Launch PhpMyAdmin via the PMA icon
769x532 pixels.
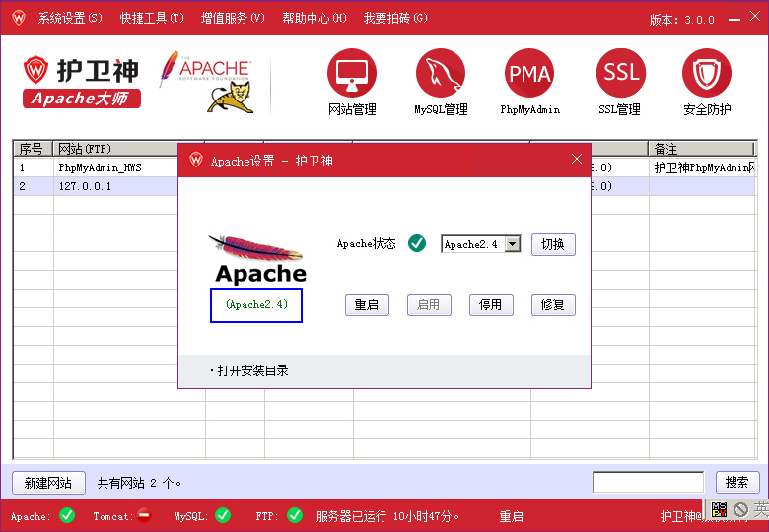pyautogui.click(x=529, y=73)
